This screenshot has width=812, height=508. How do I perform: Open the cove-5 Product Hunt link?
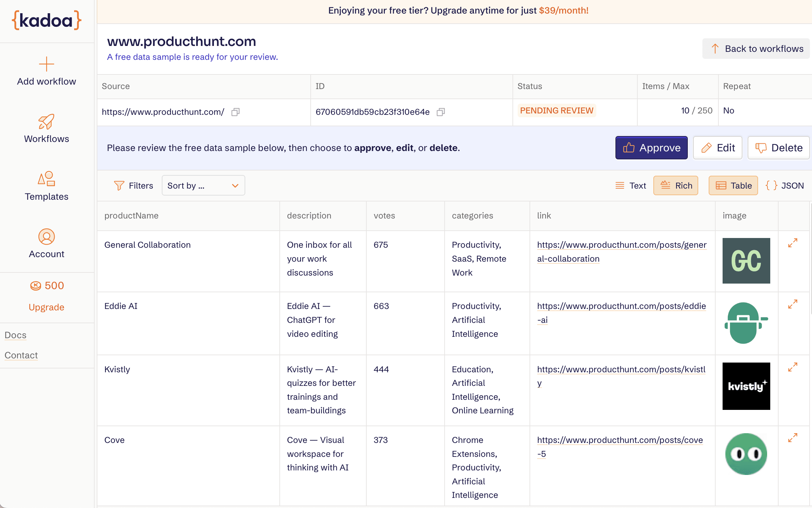(620, 447)
